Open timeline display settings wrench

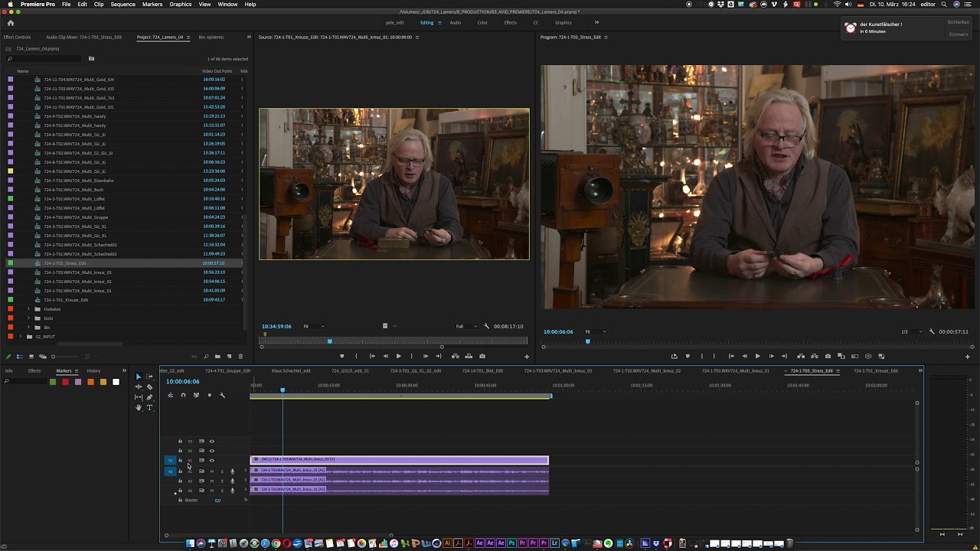coord(222,395)
